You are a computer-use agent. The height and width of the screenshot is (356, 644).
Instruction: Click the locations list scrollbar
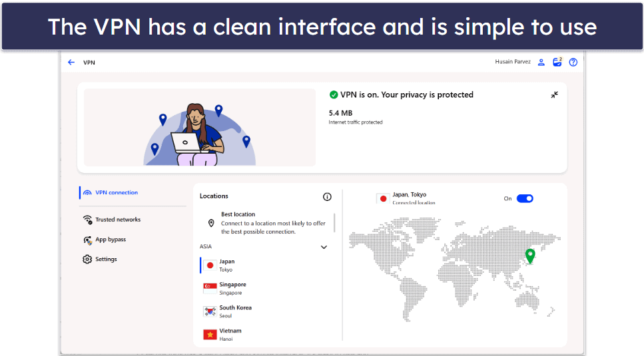(x=335, y=223)
